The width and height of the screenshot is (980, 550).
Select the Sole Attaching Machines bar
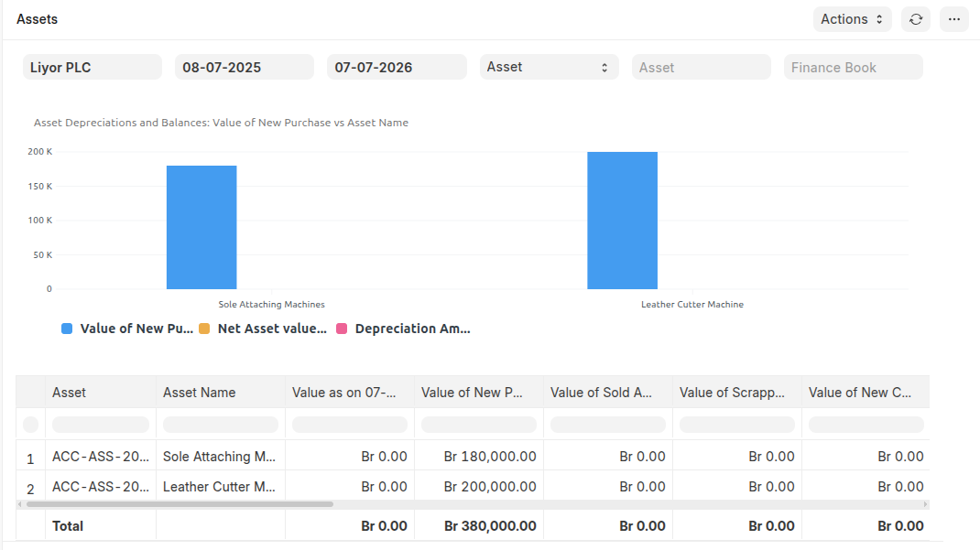click(x=201, y=224)
